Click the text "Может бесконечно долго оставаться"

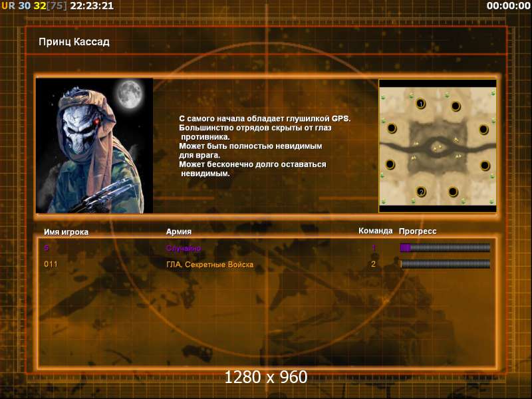(x=253, y=164)
